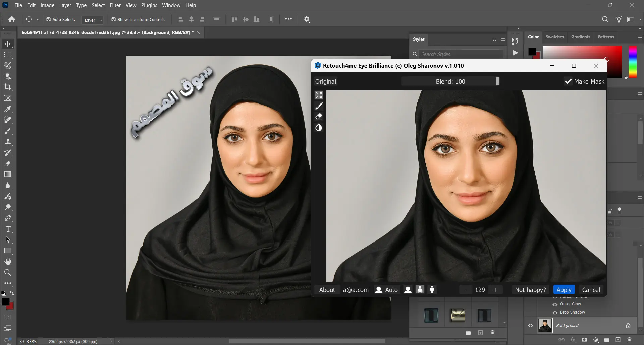Select the Move tool
The width and height of the screenshot is (644, 345).
[x=8, y=44]
